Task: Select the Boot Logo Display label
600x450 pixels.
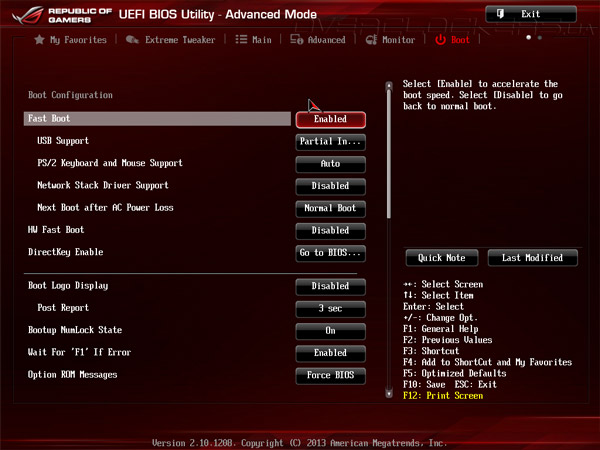Action: 68,285
